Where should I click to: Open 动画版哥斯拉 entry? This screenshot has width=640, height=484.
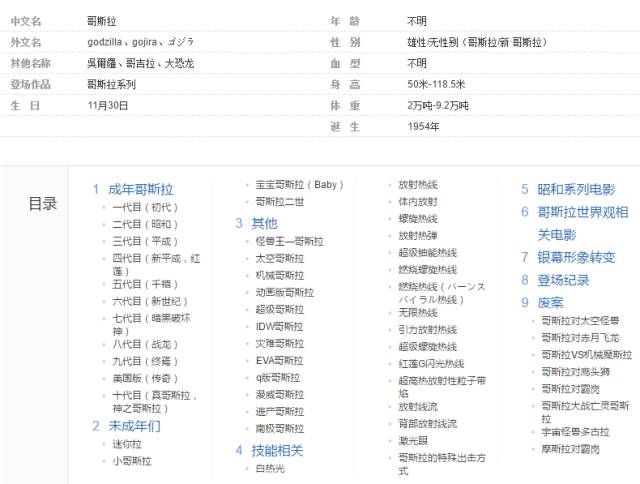click(284, 293)
